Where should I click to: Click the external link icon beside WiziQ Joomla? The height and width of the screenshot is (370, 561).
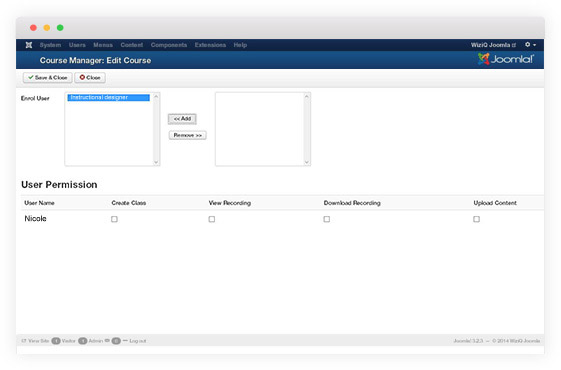point(514,45)
